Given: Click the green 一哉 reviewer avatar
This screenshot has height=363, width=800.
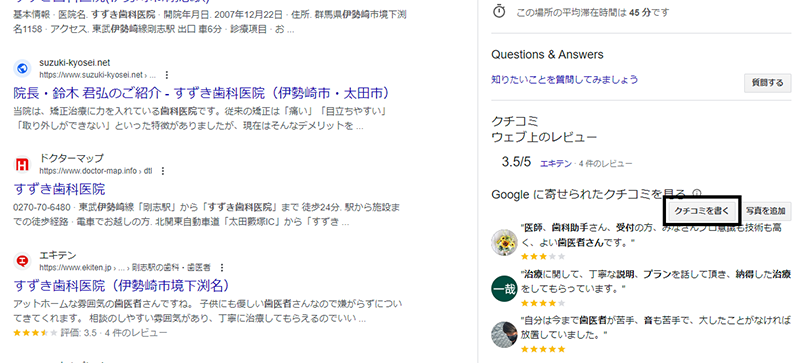Looking at the screenshot, I should coord(504,289).
